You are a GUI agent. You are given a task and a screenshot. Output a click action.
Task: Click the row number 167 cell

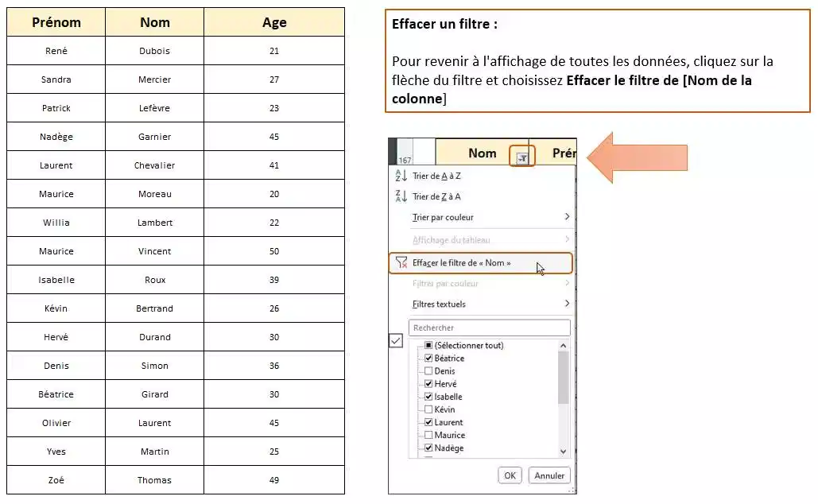pos(405,153)
